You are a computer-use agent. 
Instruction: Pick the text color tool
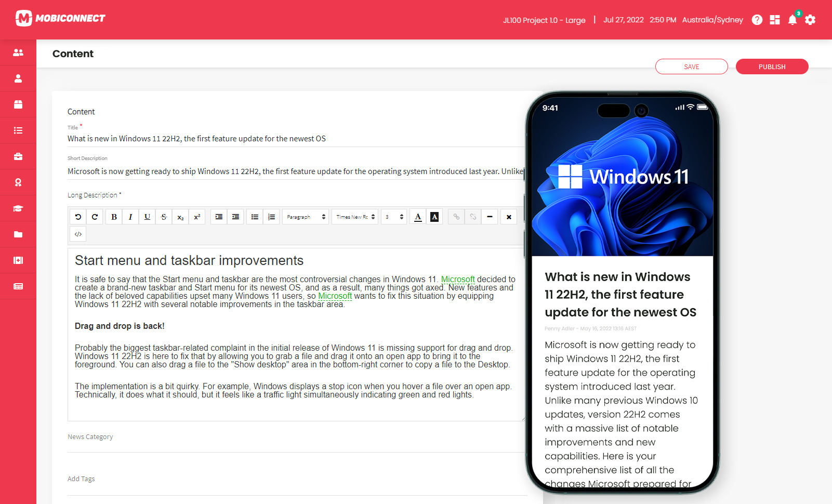(x=418, y=217)
